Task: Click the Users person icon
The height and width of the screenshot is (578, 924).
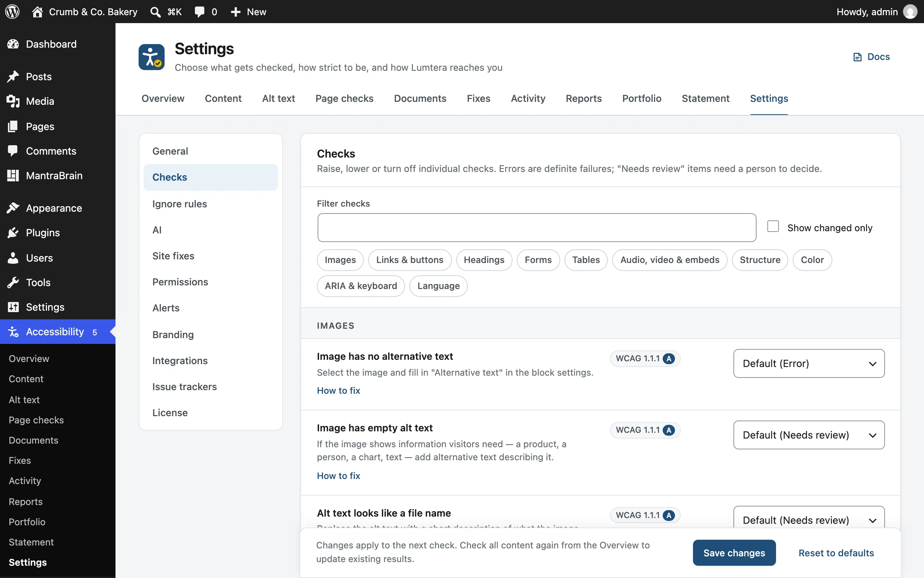Action: [x=13, y=258]
